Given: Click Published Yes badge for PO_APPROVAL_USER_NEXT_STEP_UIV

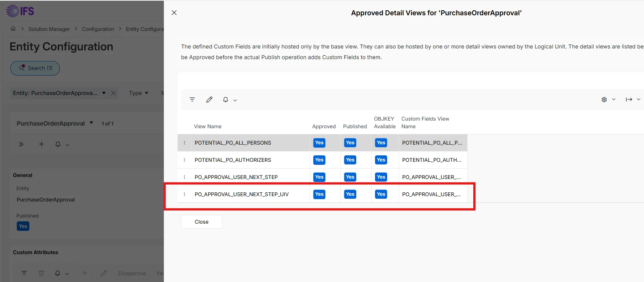Looking at the screenshot, I should (x=350, y=194).
